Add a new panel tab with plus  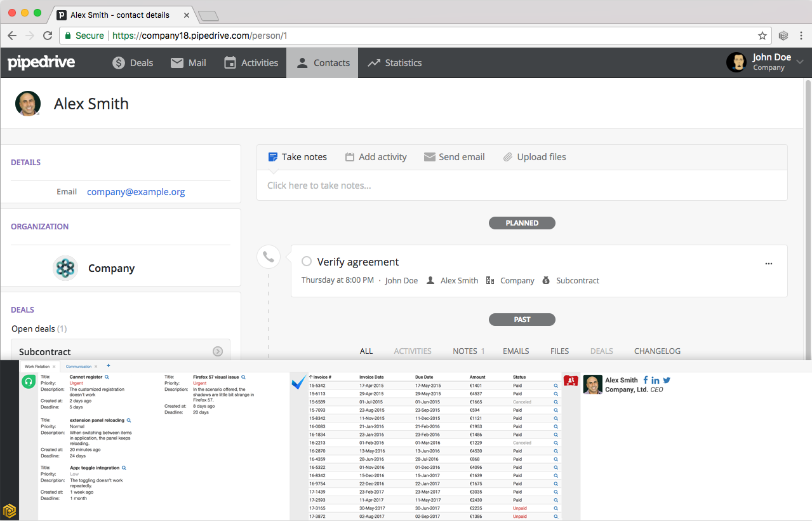click(108, 366)
